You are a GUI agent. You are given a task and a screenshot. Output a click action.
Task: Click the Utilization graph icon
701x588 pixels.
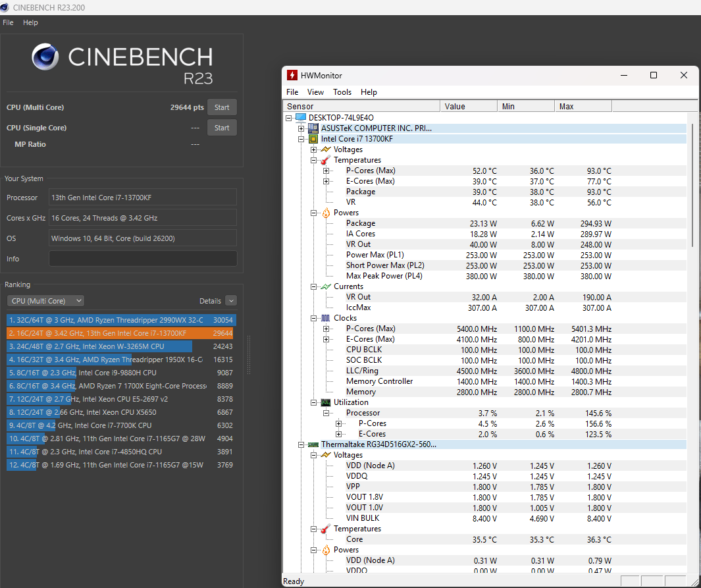click(326, 402)
